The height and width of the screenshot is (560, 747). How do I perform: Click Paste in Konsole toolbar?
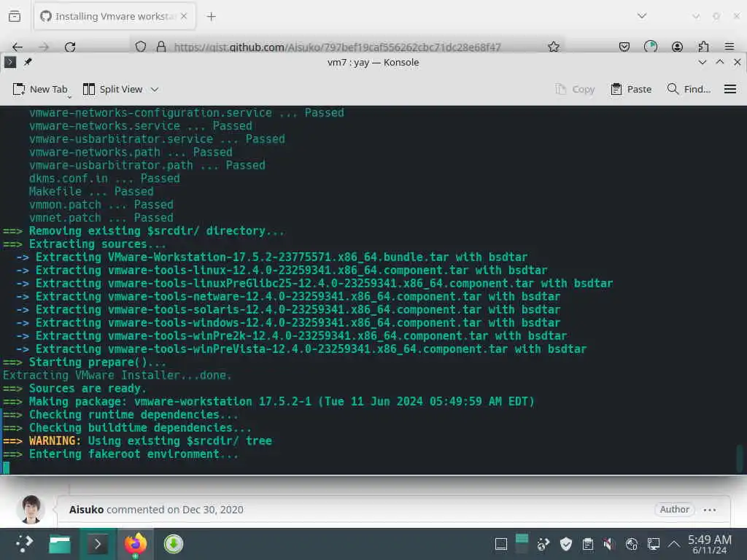pyautogui.click(x=631, y=89)
